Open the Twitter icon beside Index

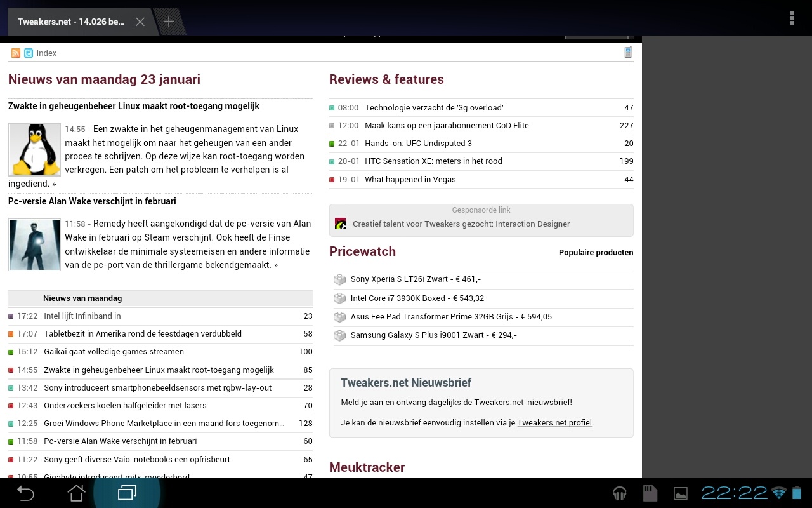(29, 53)
